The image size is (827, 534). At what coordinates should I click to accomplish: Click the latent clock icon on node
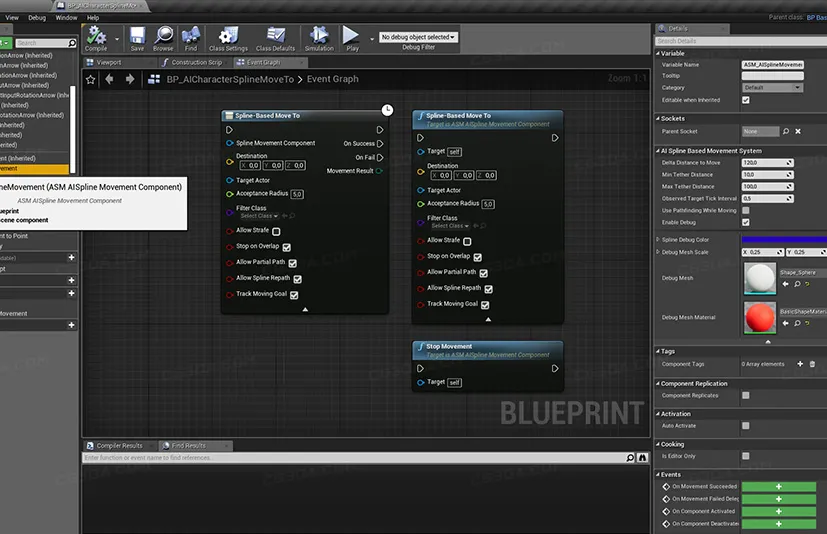click(x=387, y=110)
